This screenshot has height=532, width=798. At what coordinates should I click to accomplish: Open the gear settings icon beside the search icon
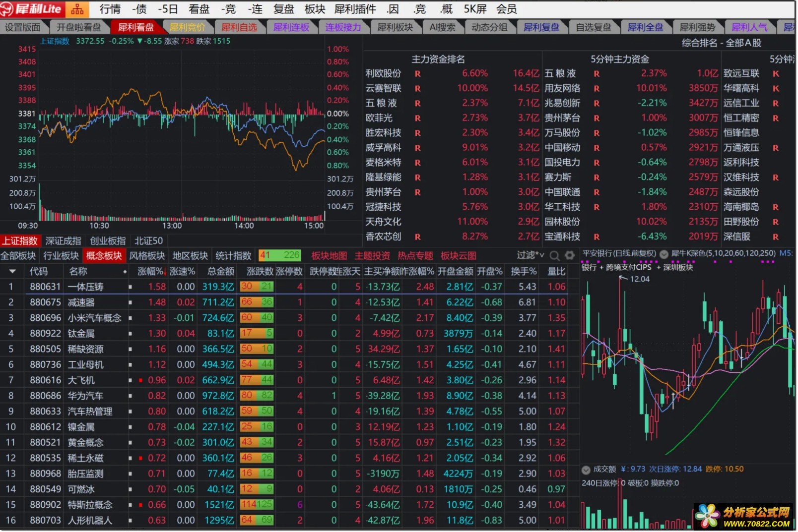[x=570, y=256]
